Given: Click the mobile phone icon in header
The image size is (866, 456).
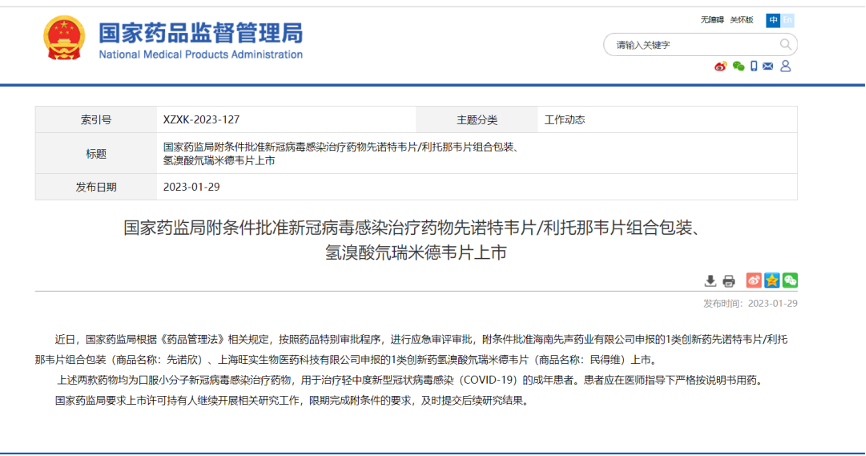Looking at the screenshot, I should click(x=754, y=66).
